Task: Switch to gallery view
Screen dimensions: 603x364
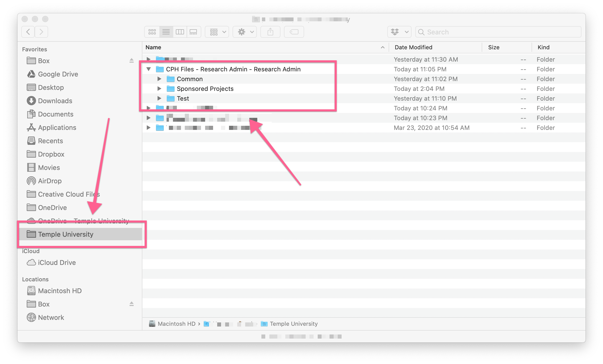Action: [194, 32]
